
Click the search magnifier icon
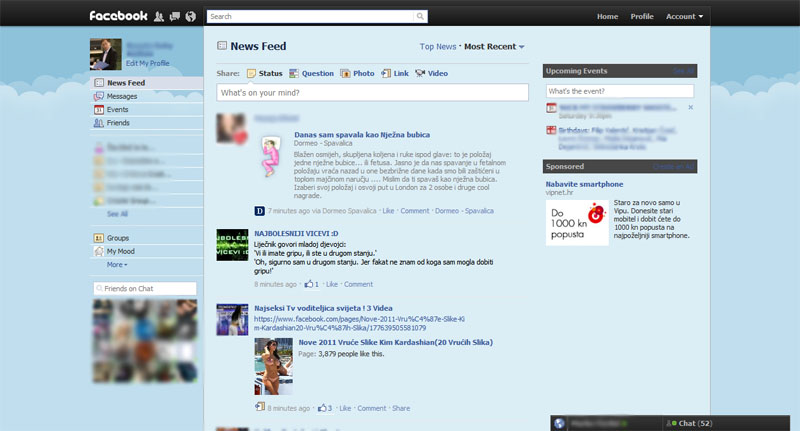point(420,16)
